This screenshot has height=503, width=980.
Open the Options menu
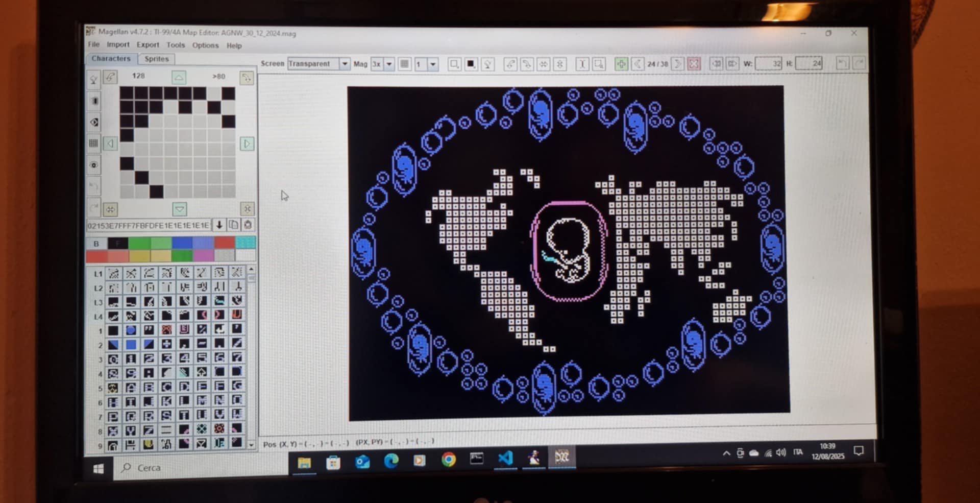205,45
